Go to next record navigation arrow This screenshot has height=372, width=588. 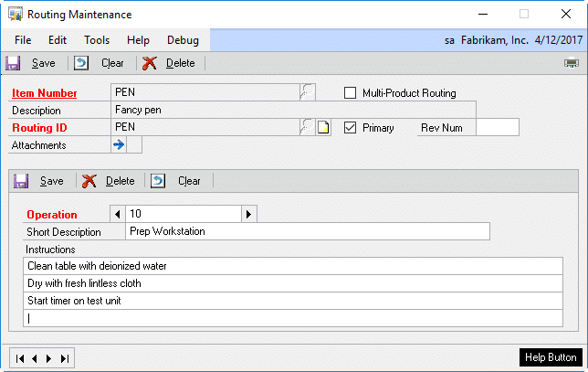tap(49, 357)
